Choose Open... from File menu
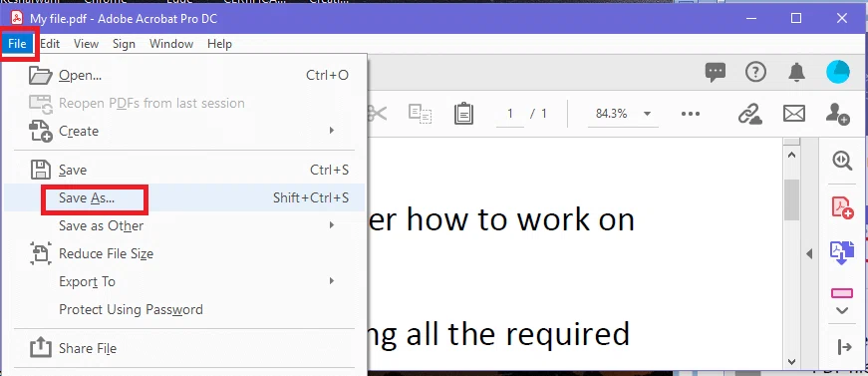 click(x=183, y=76)
